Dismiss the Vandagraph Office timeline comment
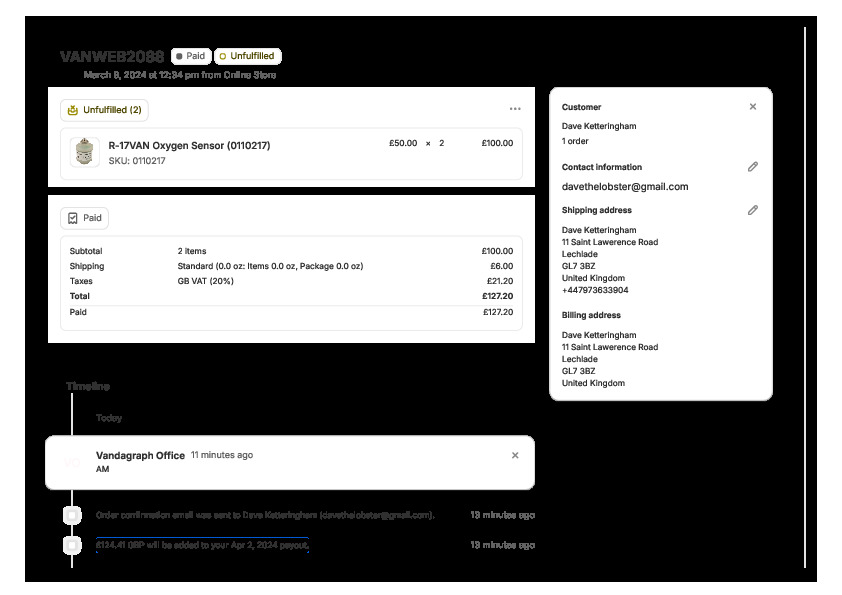 [x=515, y=455]
